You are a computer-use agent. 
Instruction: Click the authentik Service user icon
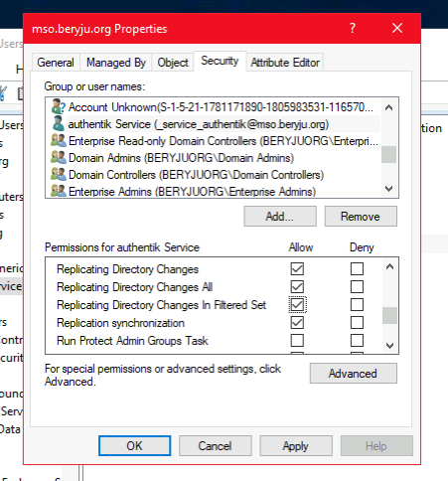tap(59, 123)
